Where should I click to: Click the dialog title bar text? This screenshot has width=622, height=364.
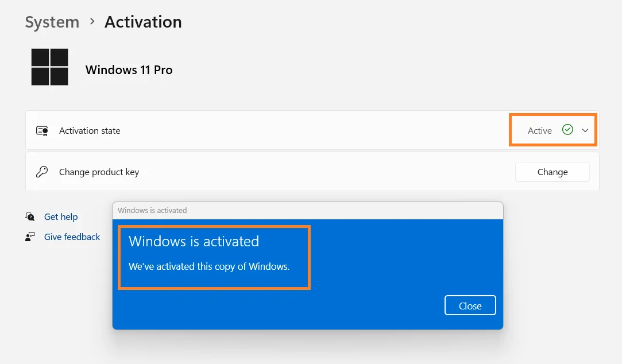click(x=152, y=210)
